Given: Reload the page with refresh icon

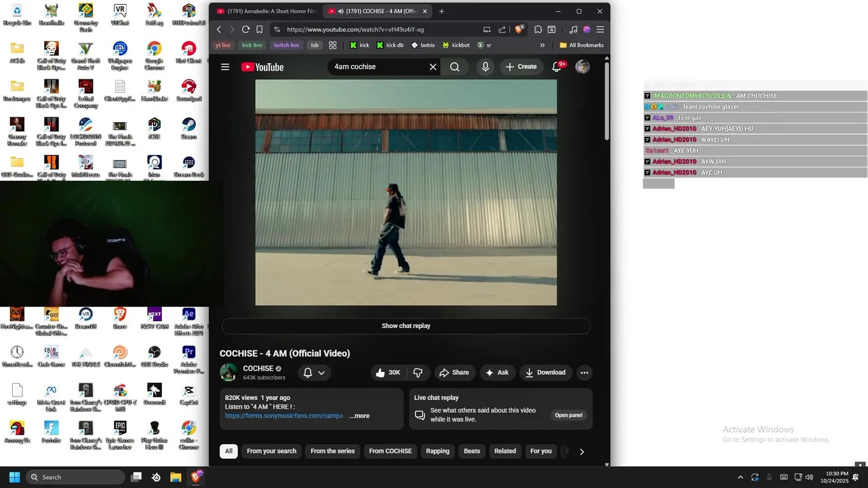Looking at the screenshot, I should click(245, 29).
